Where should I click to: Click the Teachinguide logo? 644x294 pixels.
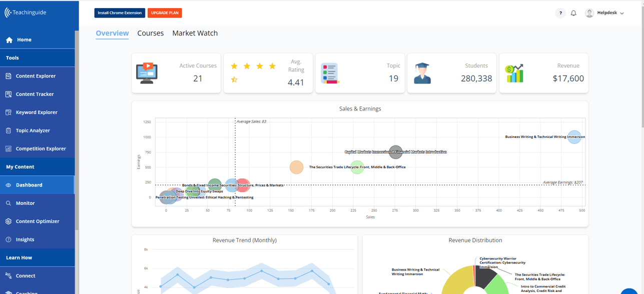(x=26, y=12)
